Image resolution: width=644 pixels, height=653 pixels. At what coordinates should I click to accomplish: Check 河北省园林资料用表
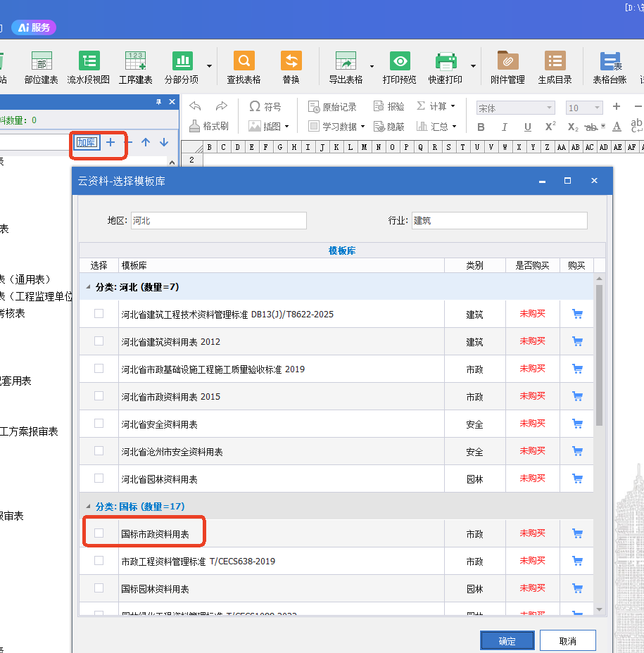pos(99,478)
